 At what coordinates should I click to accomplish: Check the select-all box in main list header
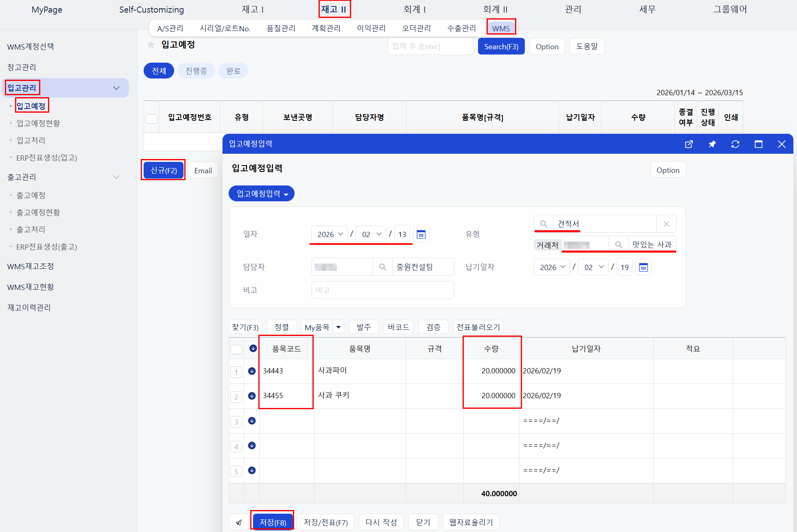point(151,118)
